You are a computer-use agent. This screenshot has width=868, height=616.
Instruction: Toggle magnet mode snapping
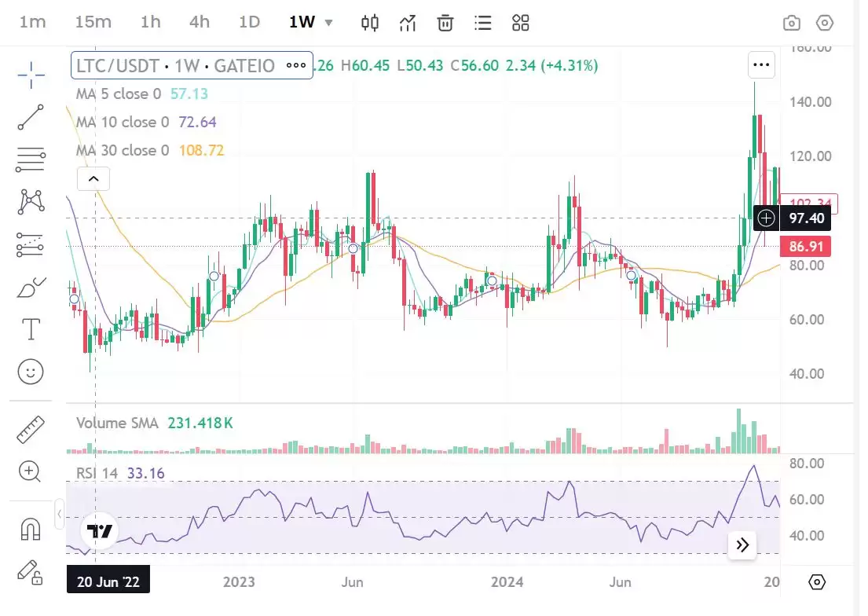tap(31, 530)
